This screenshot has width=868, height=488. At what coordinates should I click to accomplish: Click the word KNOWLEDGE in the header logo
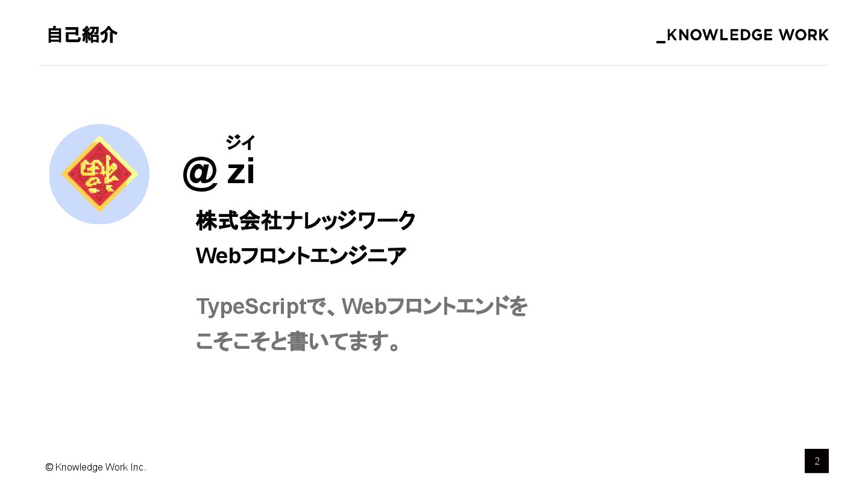pos(720,35)
